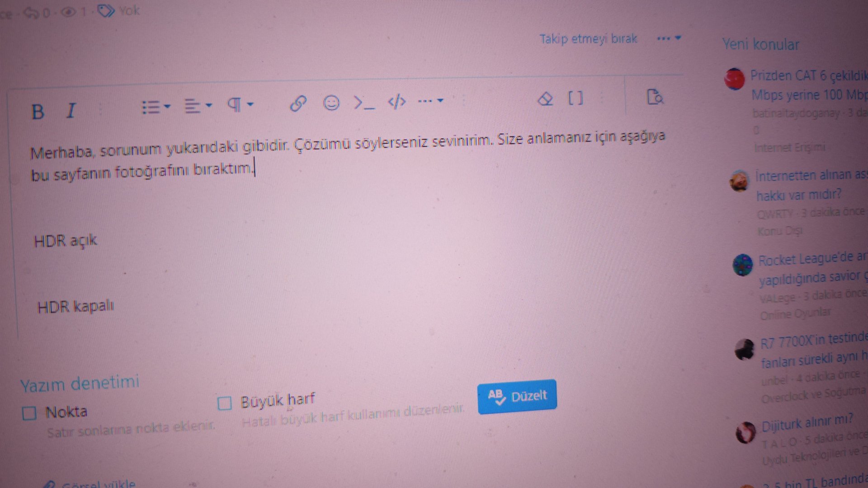Open the Dijiturk alınır mı? topic
The image size is (868, 488).
[807, 423]
